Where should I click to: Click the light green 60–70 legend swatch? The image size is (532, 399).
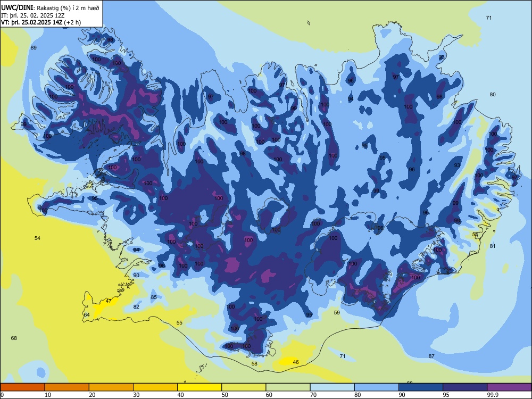[288, 387]
